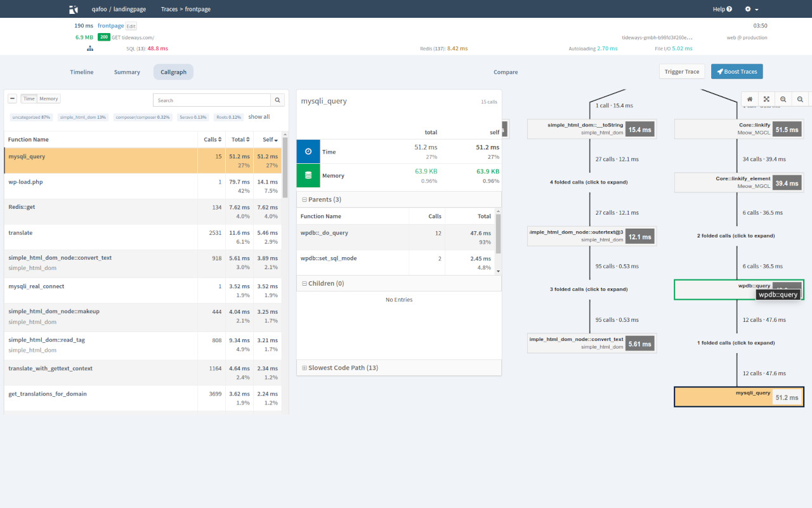This screenshot has width=812, height=508.
Task: Filter by the simple_html_dom 13% tag
Action: (82, 117)
